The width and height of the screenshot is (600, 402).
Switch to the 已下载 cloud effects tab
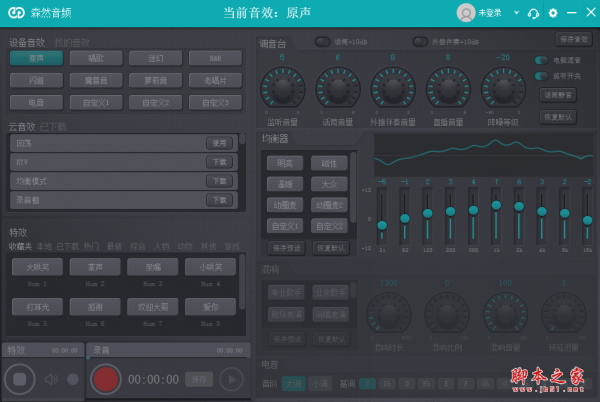[x=54, y=127]
